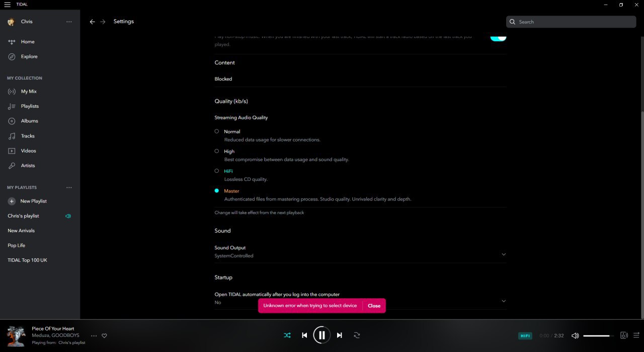Open the sound output device icon
Image resolution: width=644 pixels, height=352 pixels.
pyautogui.click(x=624, y=335)
